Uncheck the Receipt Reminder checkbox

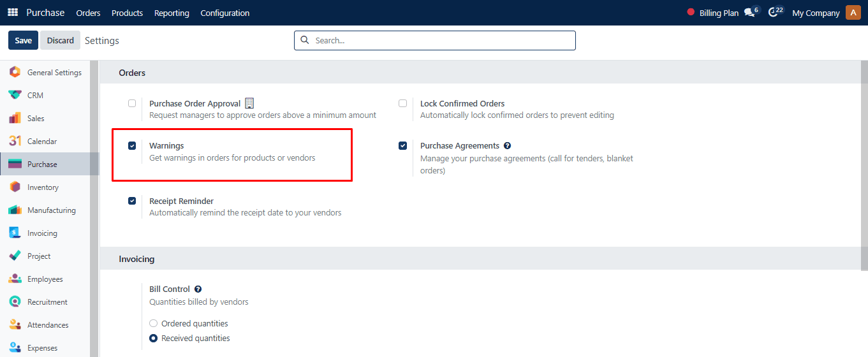click(x=132, y=201)
